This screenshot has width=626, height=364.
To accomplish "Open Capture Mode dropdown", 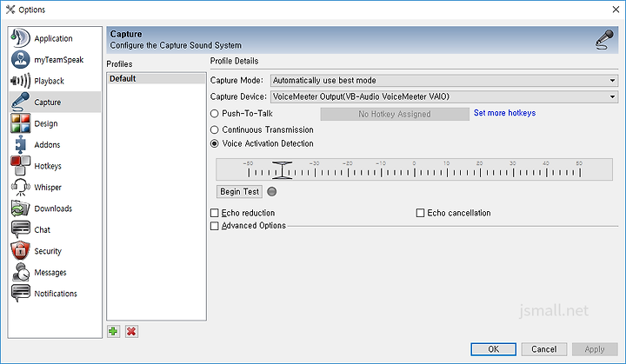I will point(444,80).
